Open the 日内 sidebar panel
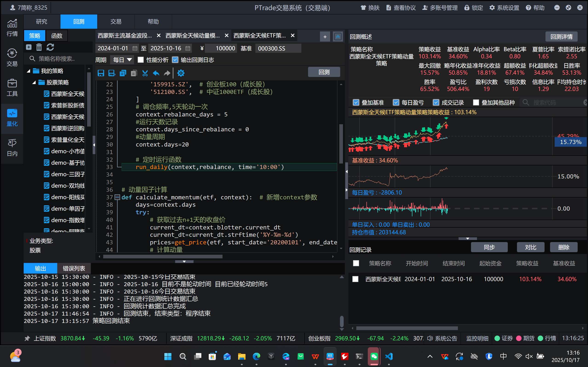 [12, 147]
